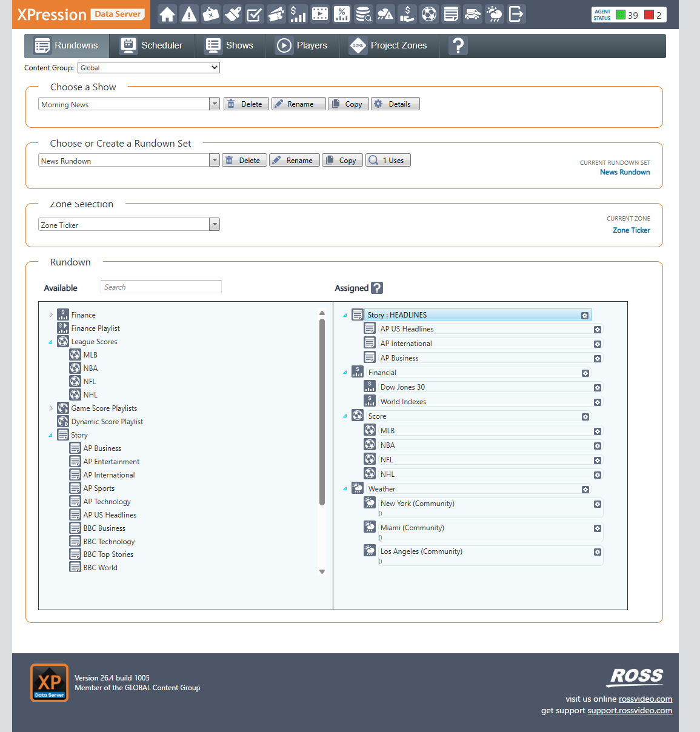Click the traffic car icon in toolbar
This screenshot has height=732, width=700.
tap(473, 14)
